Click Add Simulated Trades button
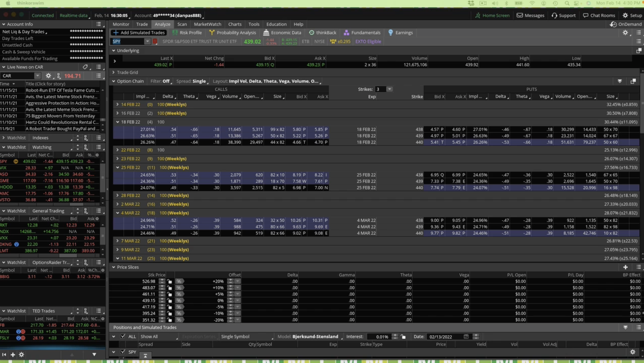The image size is (644, 363). (x=139, y=33)
